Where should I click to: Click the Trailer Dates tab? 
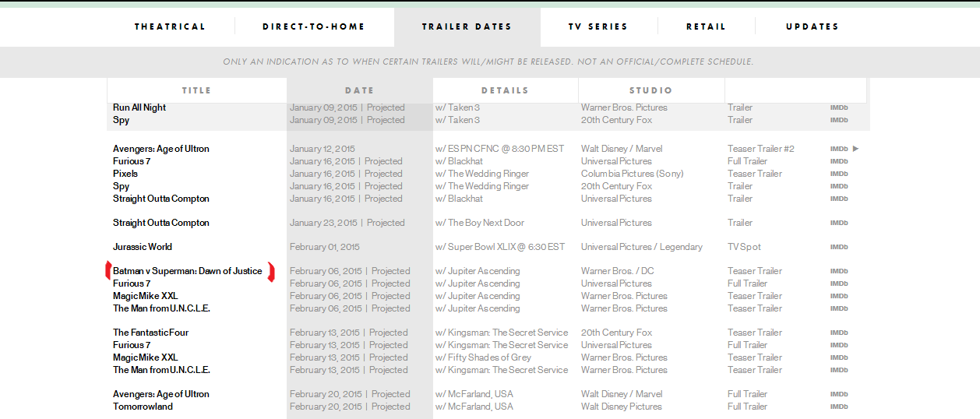coord(467,26)
